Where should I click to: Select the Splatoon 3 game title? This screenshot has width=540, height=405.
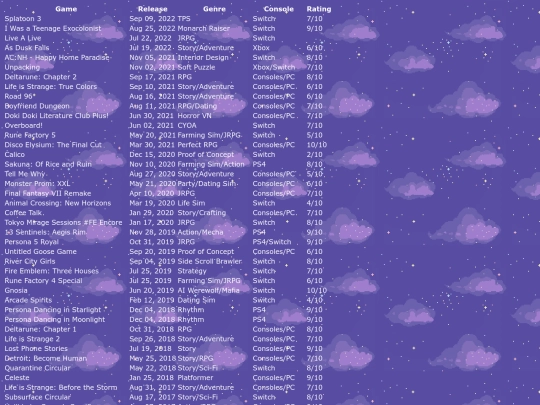pos(23,19)
